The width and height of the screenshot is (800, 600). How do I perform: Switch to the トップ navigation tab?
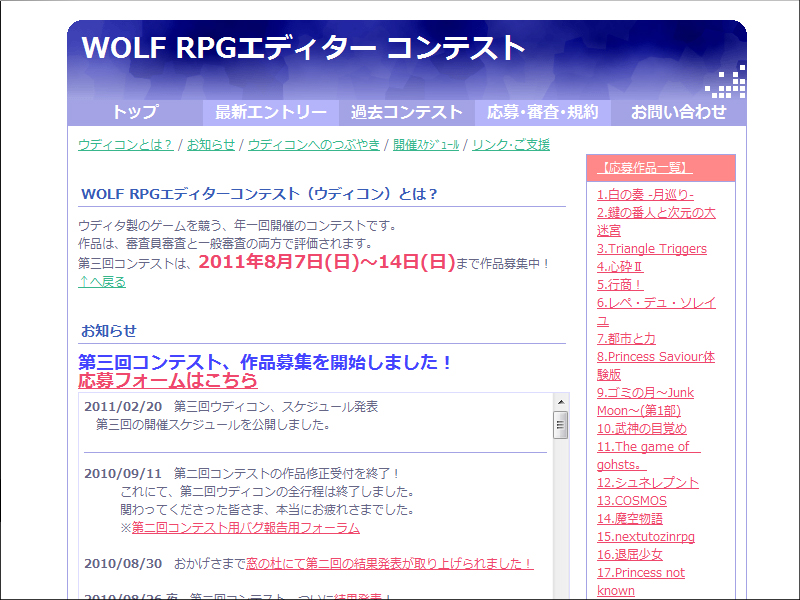click(x=135, y=112)
